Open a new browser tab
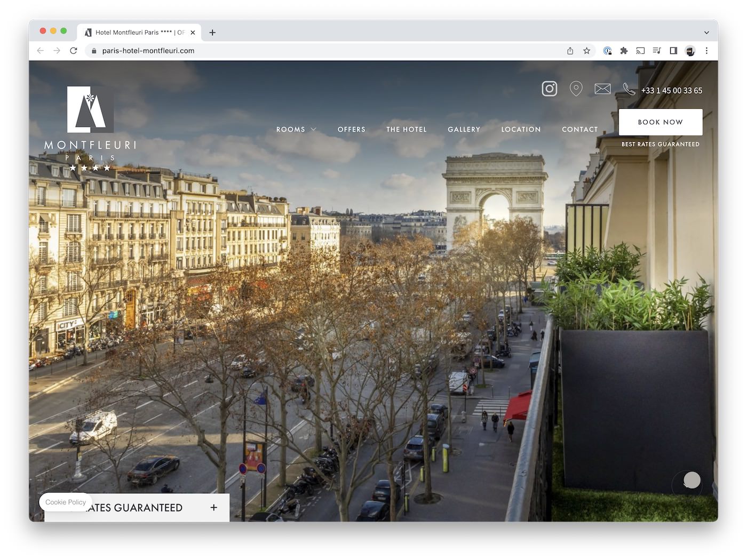747x560 pixels. [212, 33]
